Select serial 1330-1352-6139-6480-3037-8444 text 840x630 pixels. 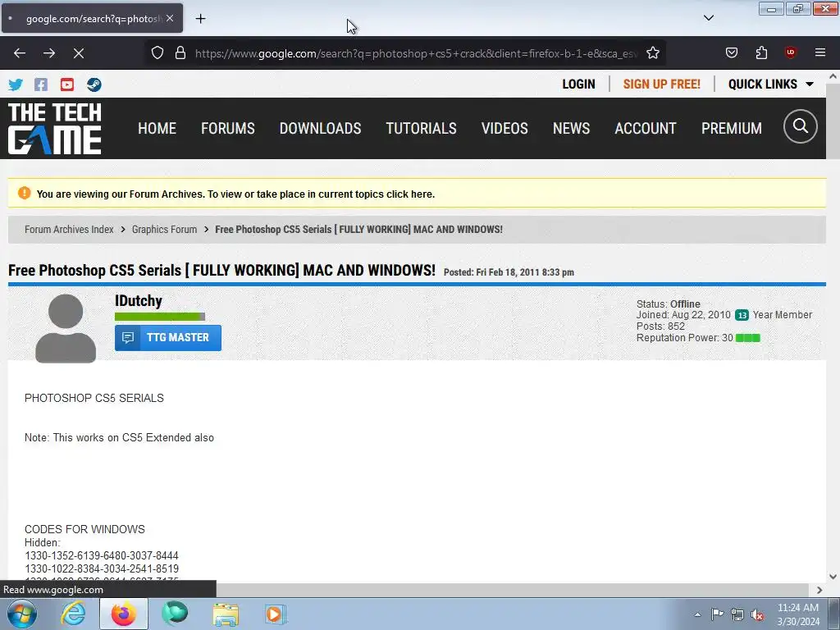tap(101, 555)
